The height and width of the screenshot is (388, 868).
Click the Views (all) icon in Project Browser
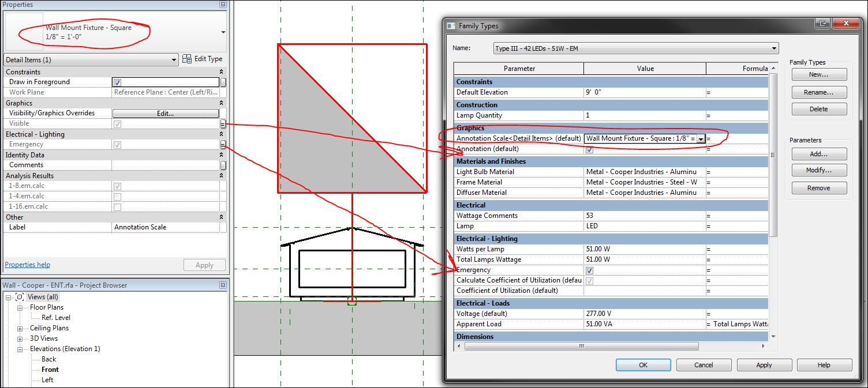click(x=21, y=296)
